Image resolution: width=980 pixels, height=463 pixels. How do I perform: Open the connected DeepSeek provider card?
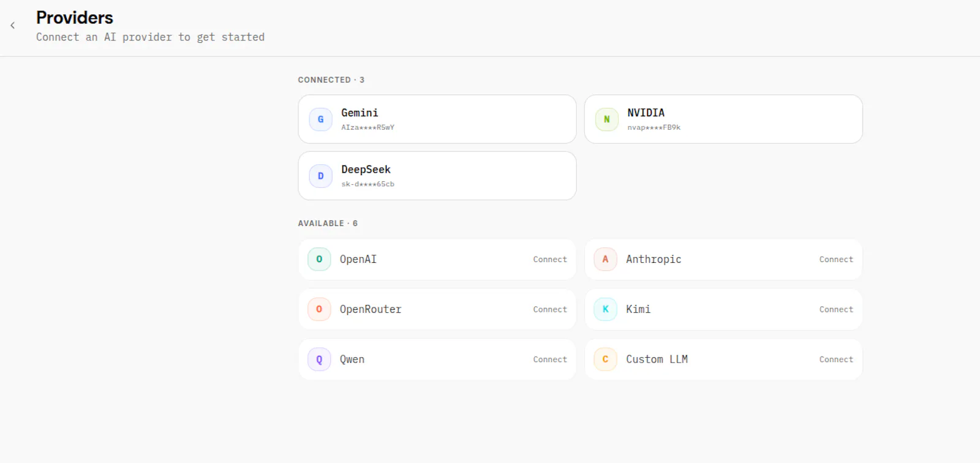437,176
